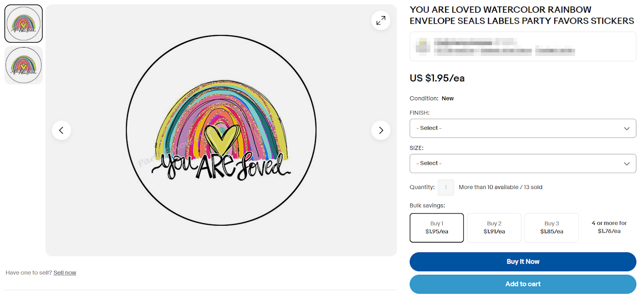Image resolution: width=644 pixels, height=295 pixels.
Task: Select the 4 or more for $1.76/ea offer
Action: coord(609,227)
